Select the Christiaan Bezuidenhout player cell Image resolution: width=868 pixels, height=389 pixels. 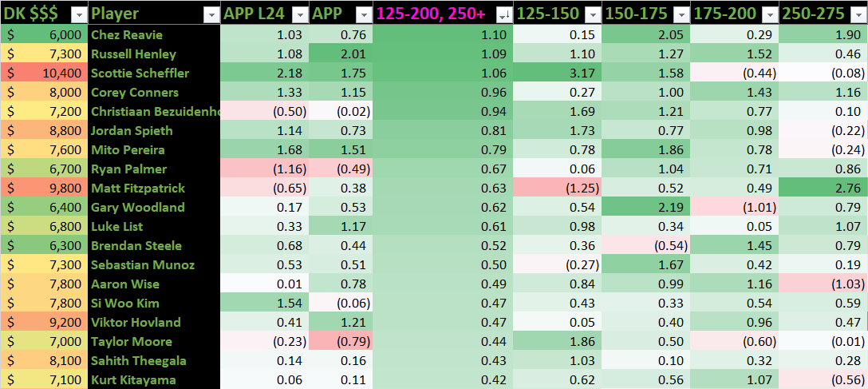(154, 111)
